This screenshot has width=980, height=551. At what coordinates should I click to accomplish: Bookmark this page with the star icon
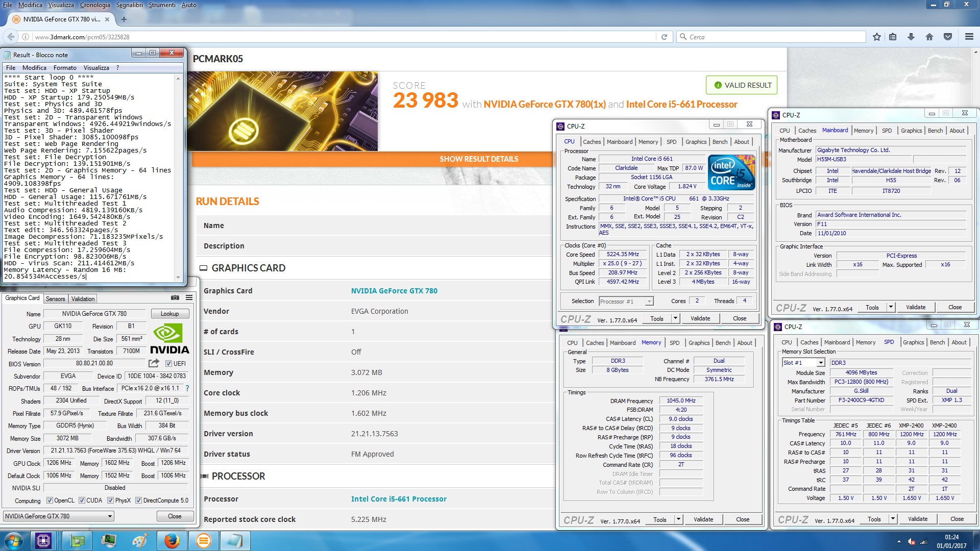[x=877, y=37]
